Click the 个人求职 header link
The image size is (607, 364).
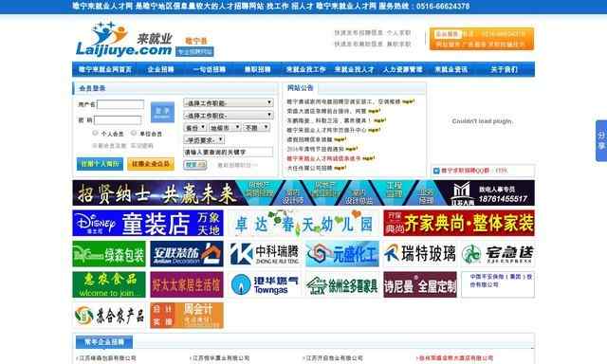(x=398, y=33)
